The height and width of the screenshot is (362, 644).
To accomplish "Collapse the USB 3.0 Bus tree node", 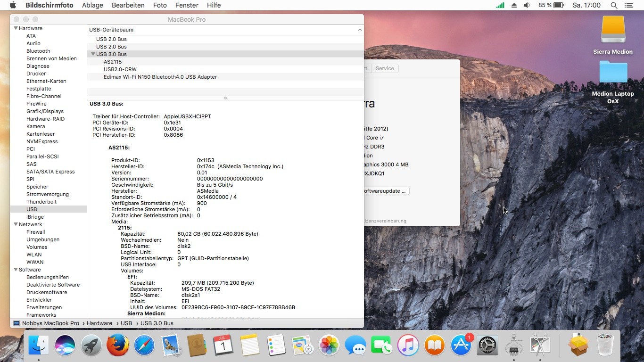I will pos(93,54).
